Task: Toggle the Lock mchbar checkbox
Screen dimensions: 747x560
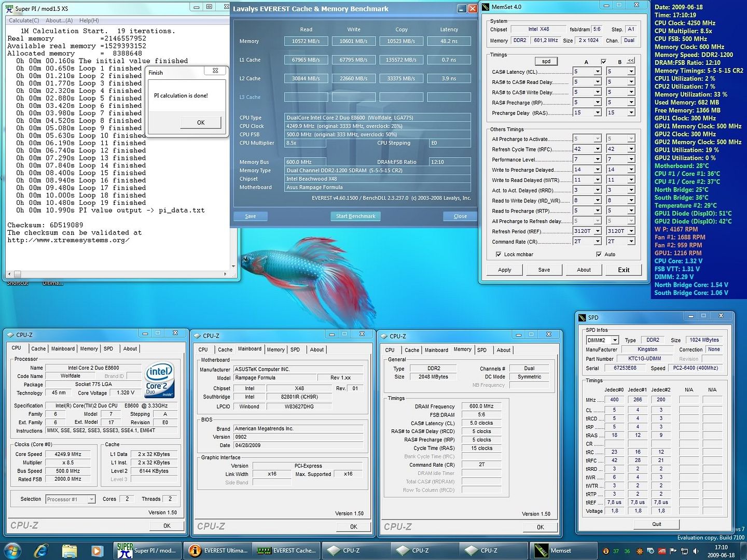Action: pyautogui.click(x=499, y=255)
